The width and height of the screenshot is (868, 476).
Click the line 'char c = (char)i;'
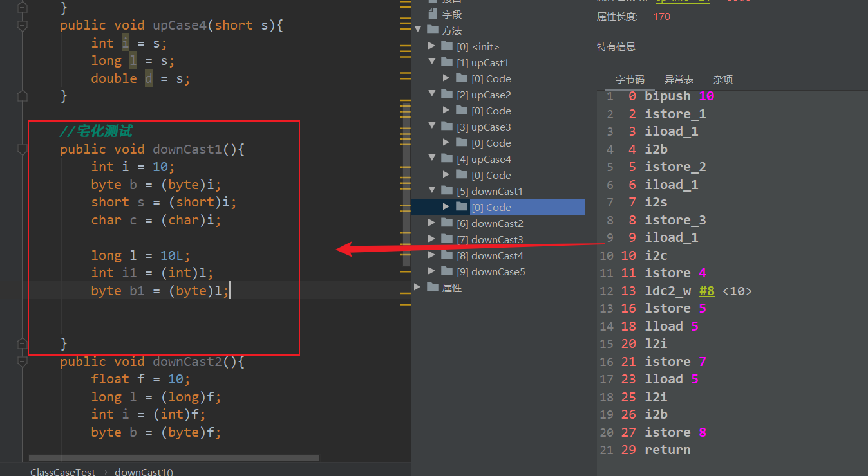(x=156, y=220)
